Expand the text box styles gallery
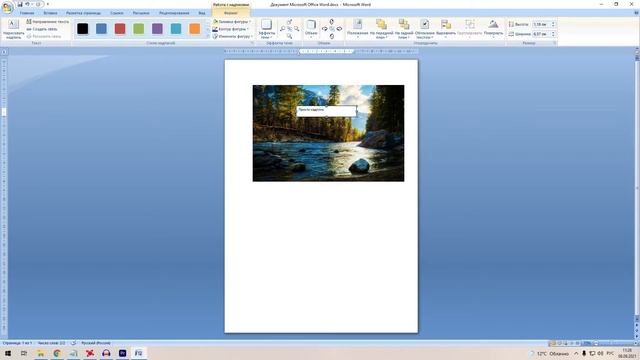The width and height of the screenshot is (640, 360). click(x=207, y=36)
